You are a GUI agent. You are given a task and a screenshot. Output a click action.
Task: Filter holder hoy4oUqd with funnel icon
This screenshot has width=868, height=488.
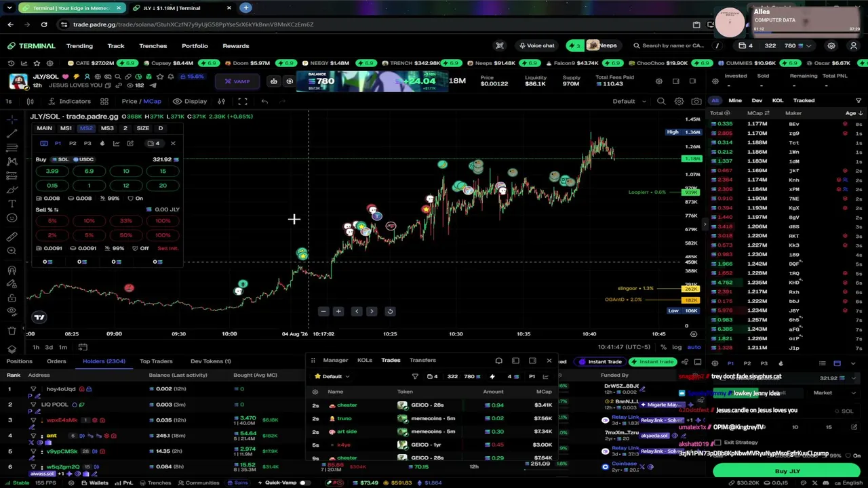click(x=33, y=389)
